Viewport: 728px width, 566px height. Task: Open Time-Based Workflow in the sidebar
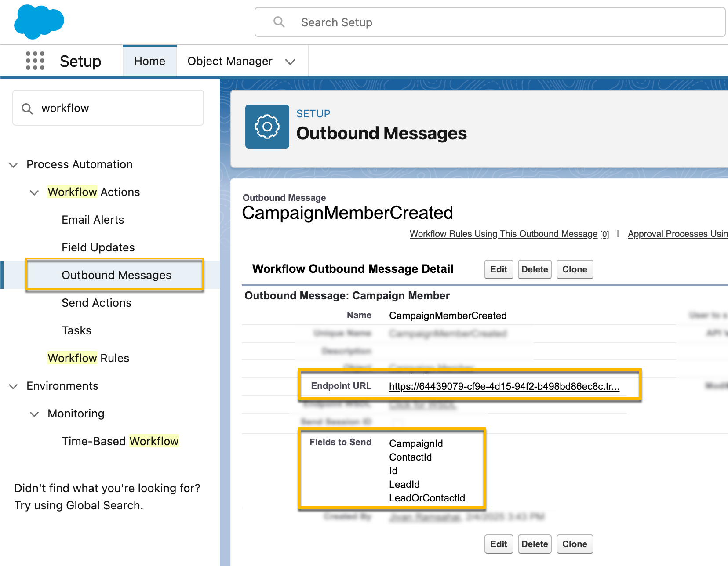(120, 441)
